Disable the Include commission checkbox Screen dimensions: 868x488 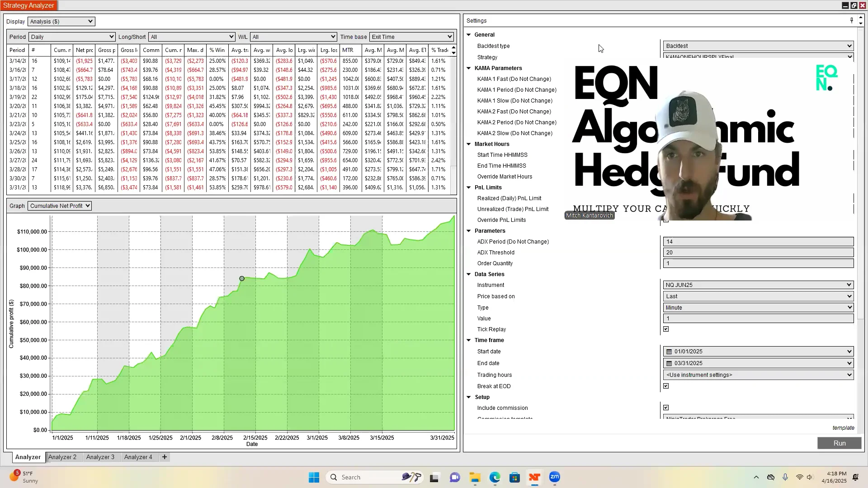pos(666,408)
